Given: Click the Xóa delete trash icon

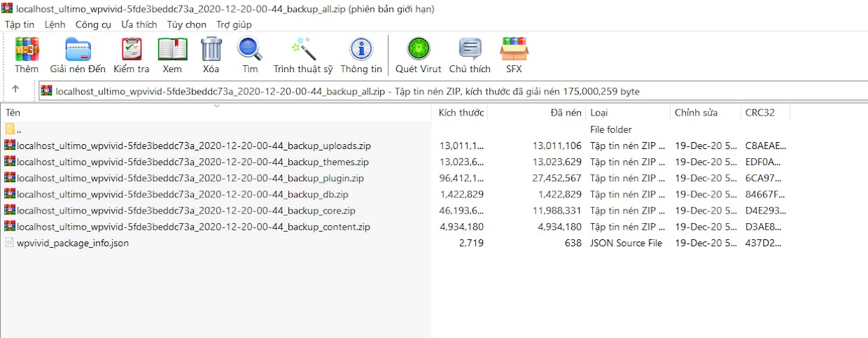Looking at the screenshot, I should click(211, 49).
